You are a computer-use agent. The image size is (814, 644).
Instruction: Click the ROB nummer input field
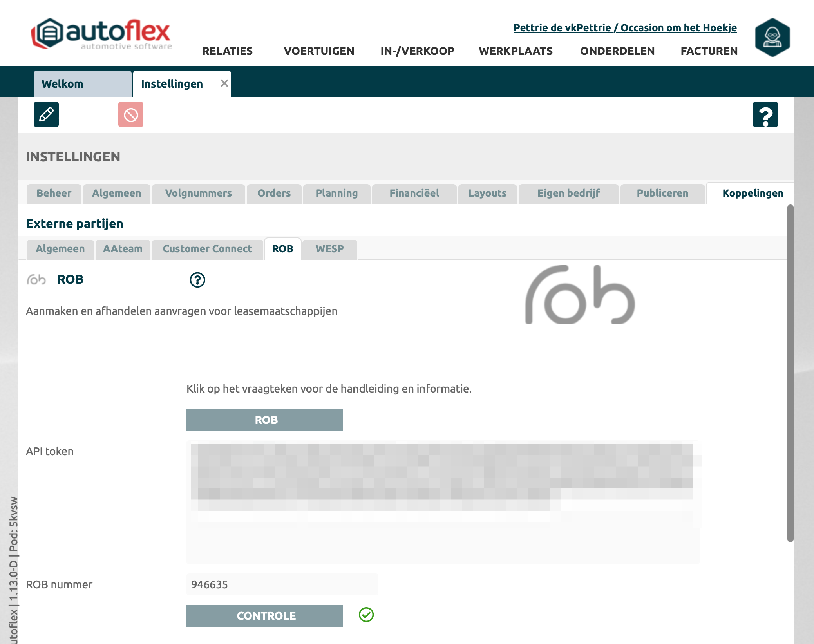[x=282, y=584]
